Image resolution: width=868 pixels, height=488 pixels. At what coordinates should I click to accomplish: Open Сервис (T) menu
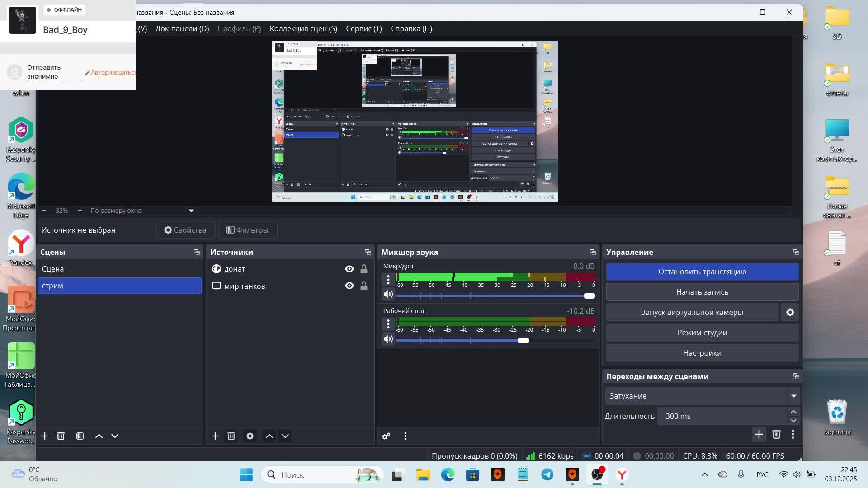pos(363,28)
